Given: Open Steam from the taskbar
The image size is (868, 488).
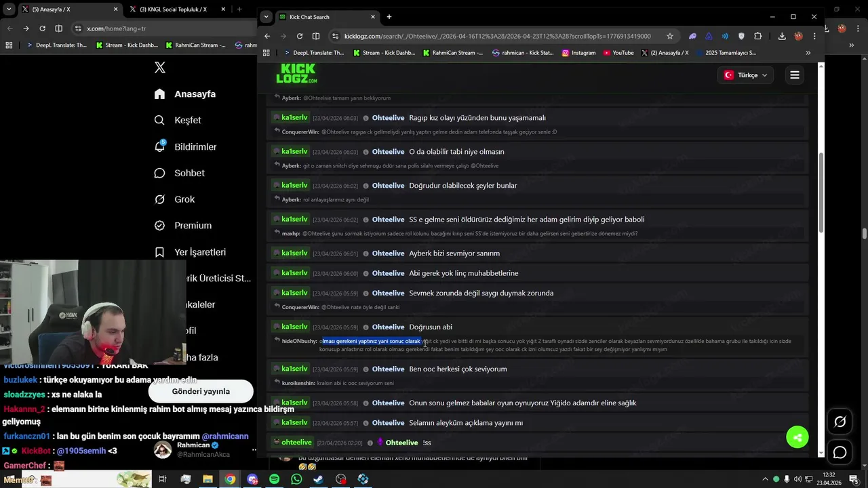Looking at the screenshot, I should 319,479.
